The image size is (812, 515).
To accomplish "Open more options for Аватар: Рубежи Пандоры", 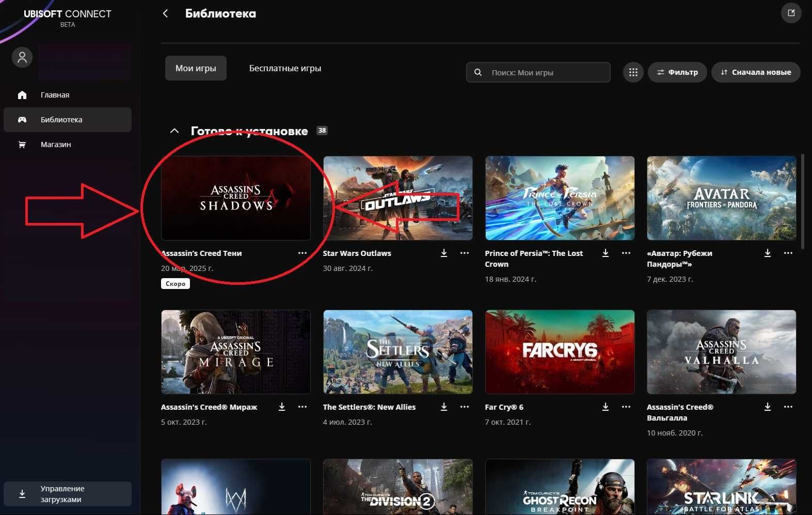I will [788, 253].
